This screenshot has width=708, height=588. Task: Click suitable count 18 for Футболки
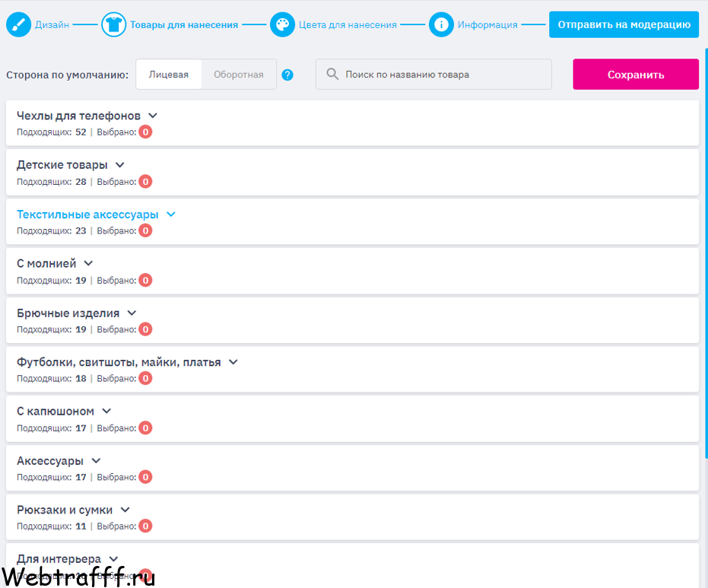tap(81, 379)
